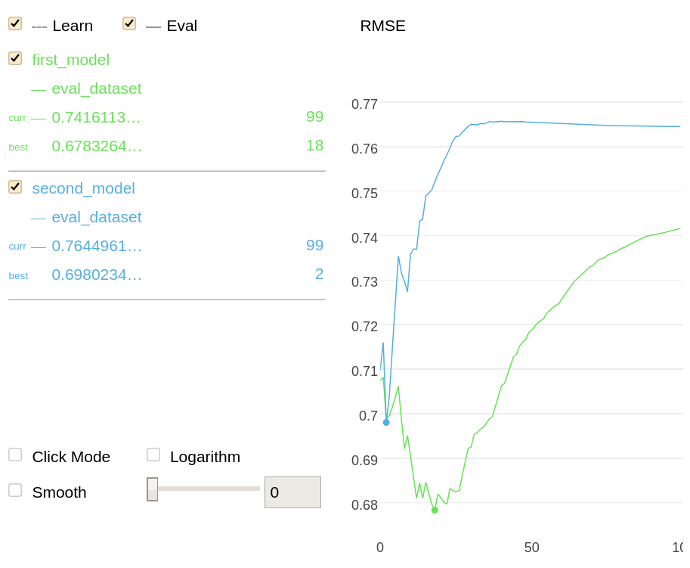Click the smoothing slider handle
The width and height of the screenshot is (690, 568).
pyautogui.click(x=152, y=489)
